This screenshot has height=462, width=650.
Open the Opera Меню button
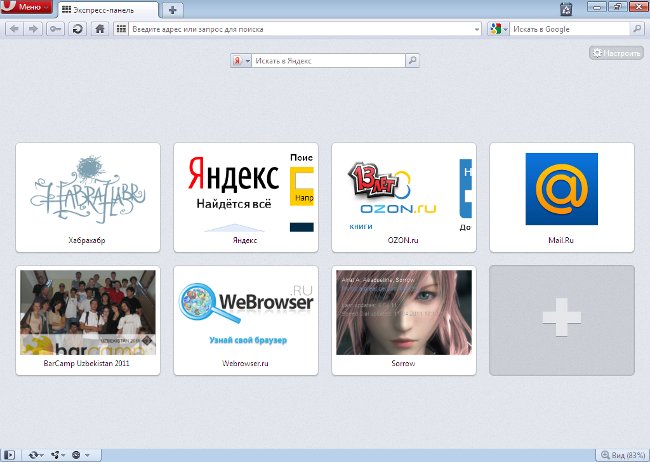pos(27,8)
